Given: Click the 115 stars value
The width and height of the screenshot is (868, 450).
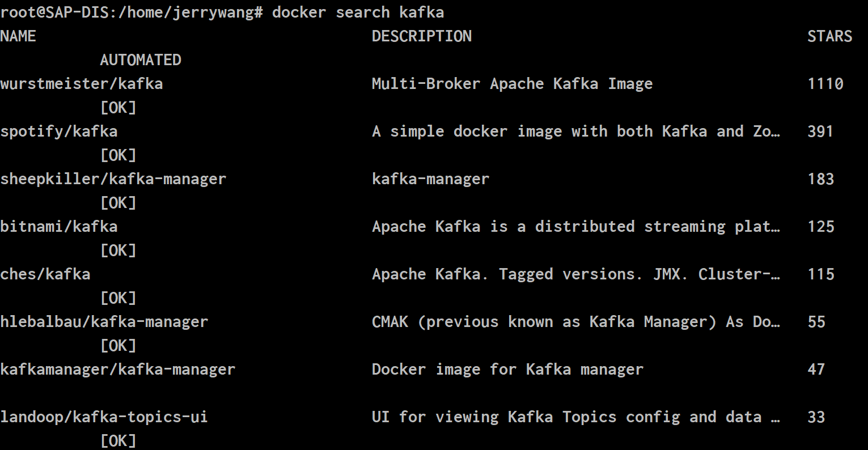Looking at the screenshot, I should 820,274.
